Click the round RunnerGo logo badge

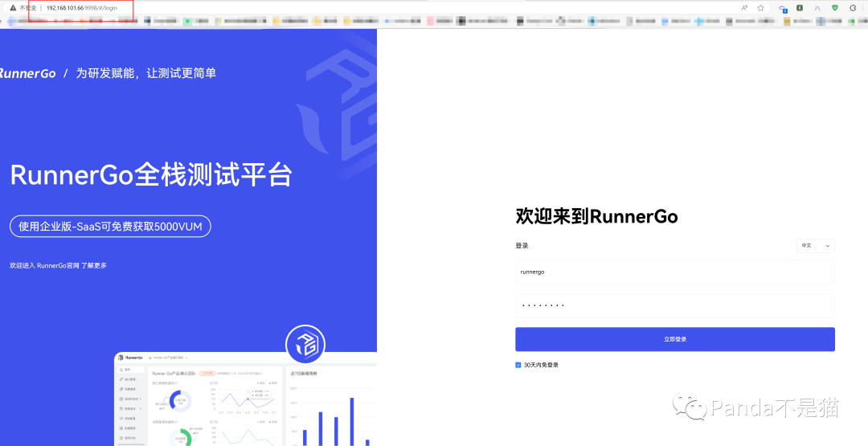click(305, 345)
